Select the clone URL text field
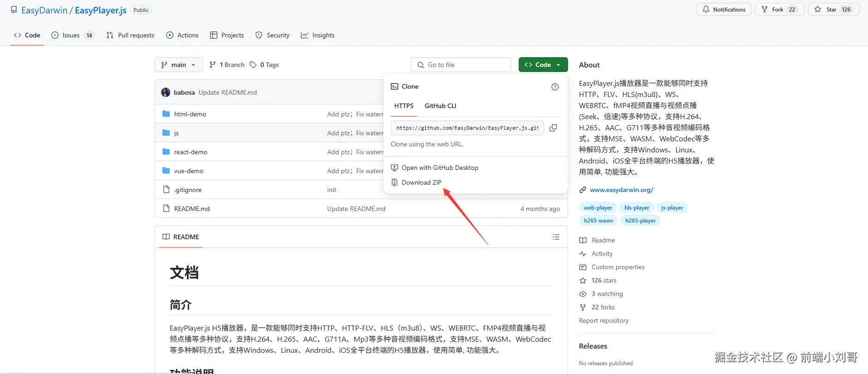868x374 pixels. (467, 128)
